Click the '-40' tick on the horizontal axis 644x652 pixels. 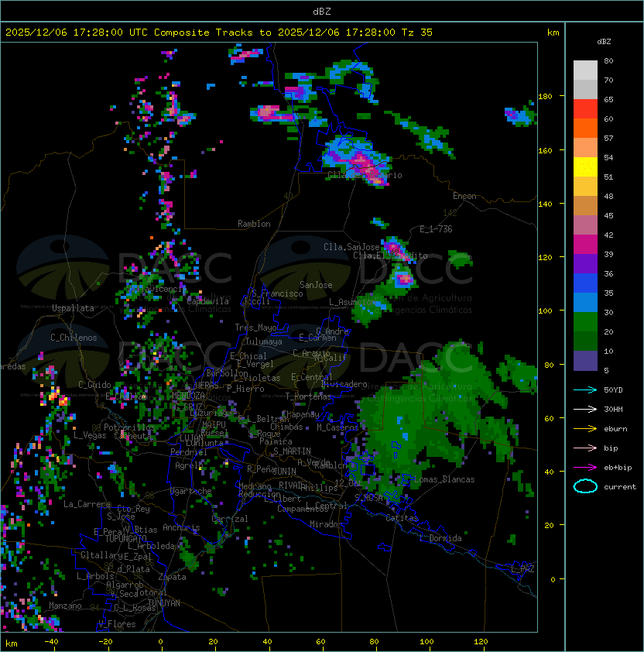[x=51, y=642]
